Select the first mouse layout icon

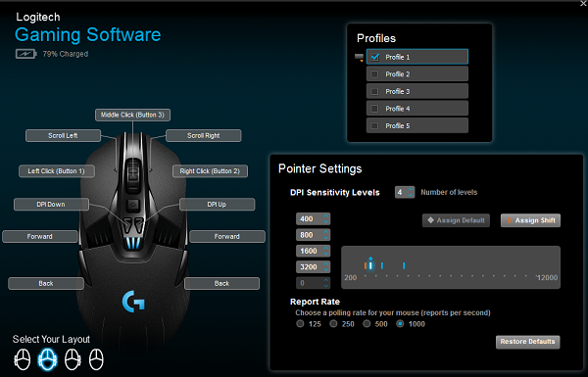23,359
